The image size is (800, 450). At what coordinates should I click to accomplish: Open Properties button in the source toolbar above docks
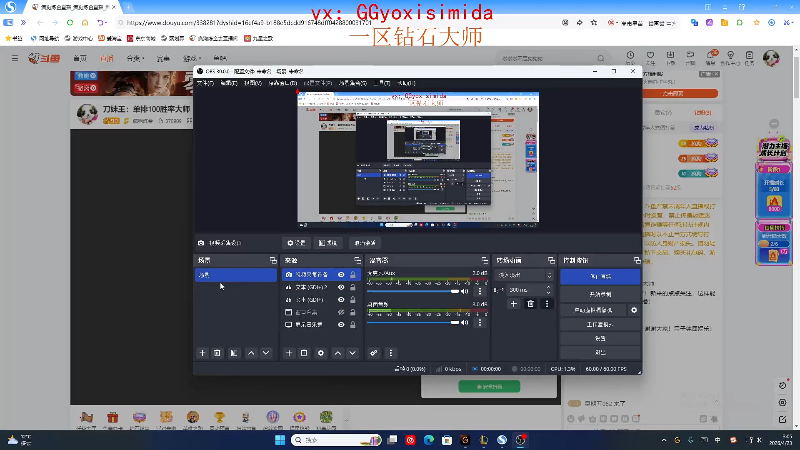pos(296,243)
